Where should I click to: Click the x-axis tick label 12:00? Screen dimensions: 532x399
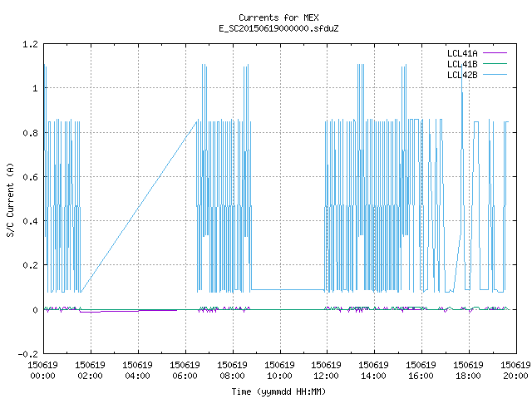click(326, 376)
